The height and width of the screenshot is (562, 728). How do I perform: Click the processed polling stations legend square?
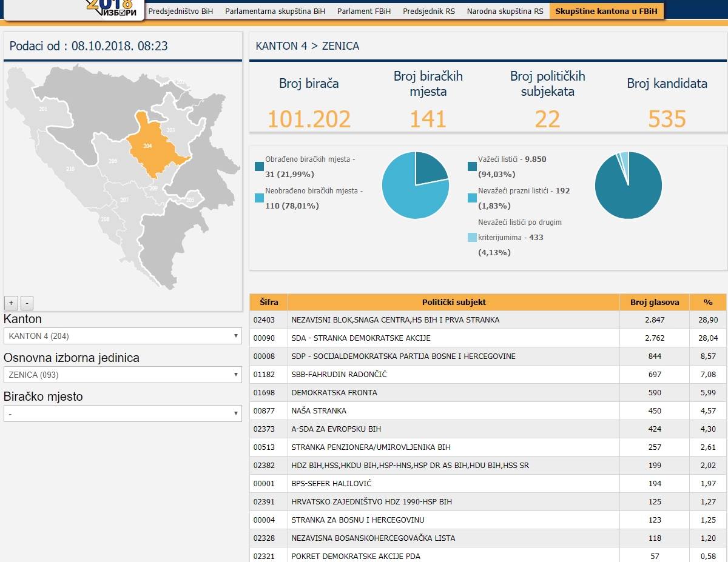click(x=260, y=166)
